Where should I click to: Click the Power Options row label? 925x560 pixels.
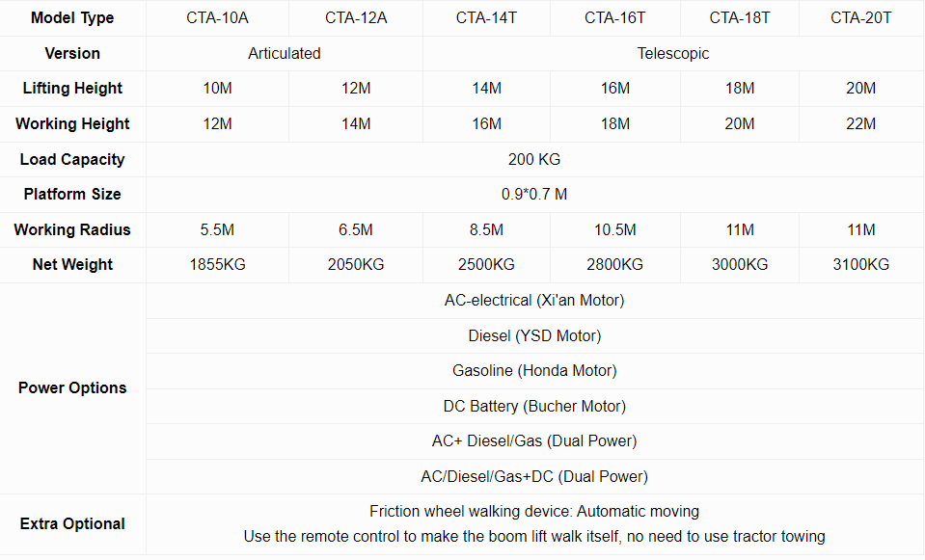(x=72, y=387)
